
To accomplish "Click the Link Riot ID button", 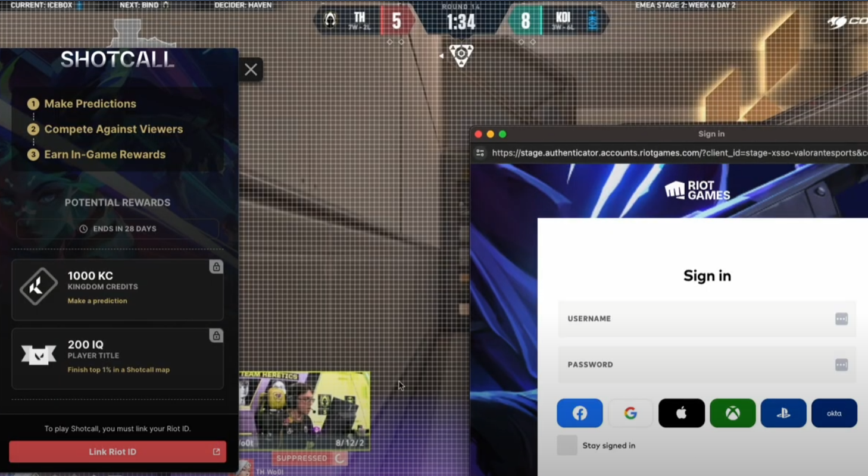I will (117, 452).
